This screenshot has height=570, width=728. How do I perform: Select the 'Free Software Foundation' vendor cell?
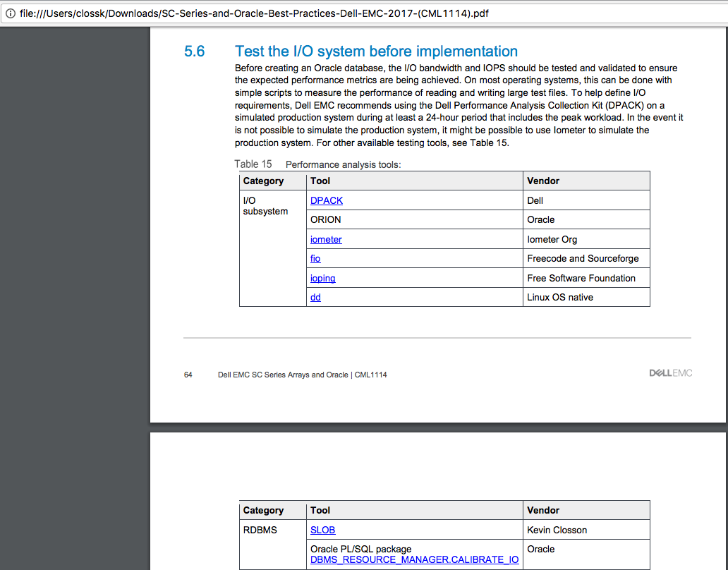(x=581, y=278)
